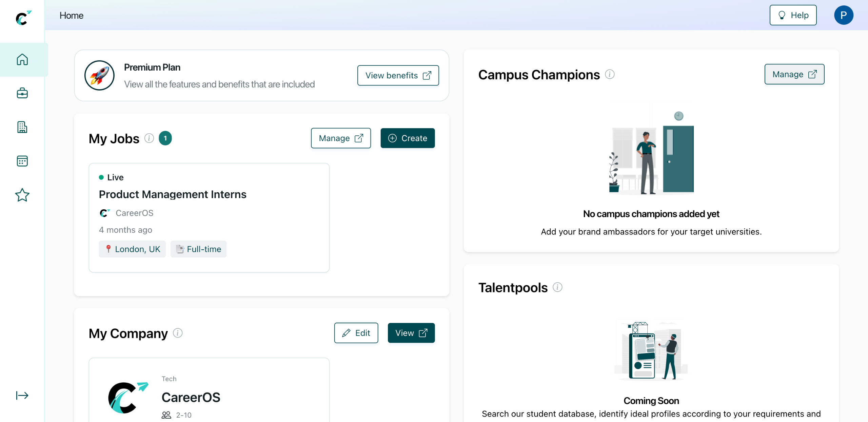Show Talentpools info icon
868x422 pixels.
557,287
